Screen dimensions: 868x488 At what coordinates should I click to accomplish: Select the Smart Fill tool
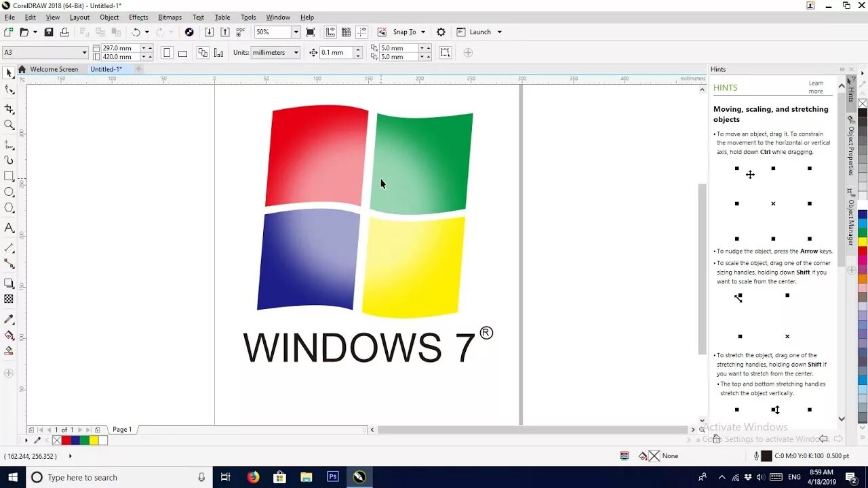click(9, 350)
